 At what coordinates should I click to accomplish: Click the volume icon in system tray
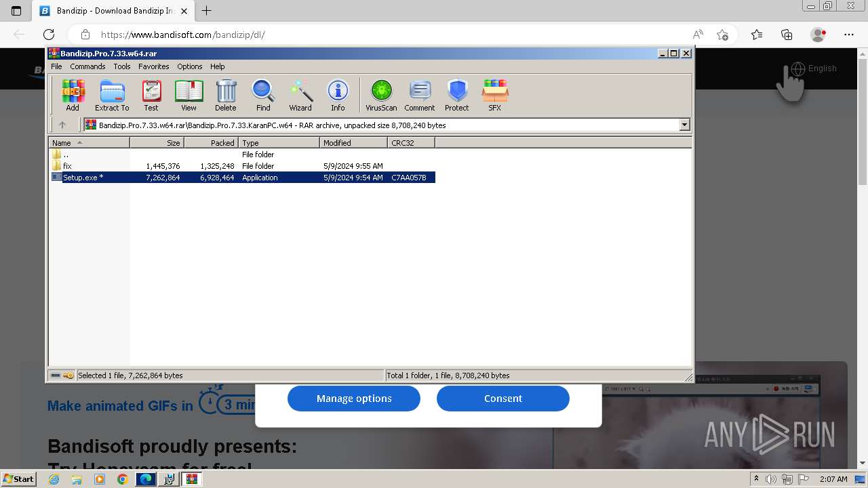coord(771,479)
